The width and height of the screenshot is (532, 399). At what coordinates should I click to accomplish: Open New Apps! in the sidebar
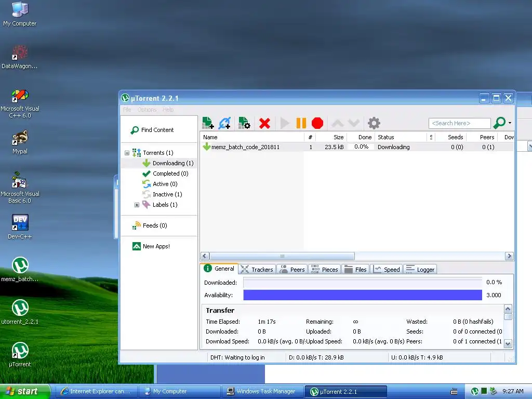(151, 246)
